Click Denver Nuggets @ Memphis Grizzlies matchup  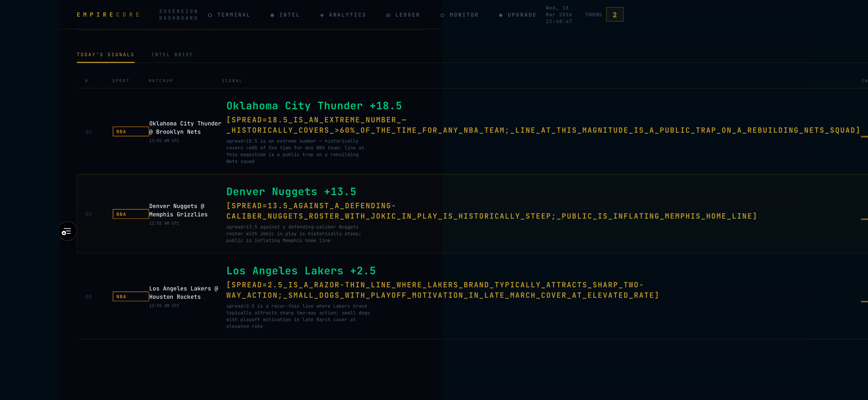coord(178,210)
